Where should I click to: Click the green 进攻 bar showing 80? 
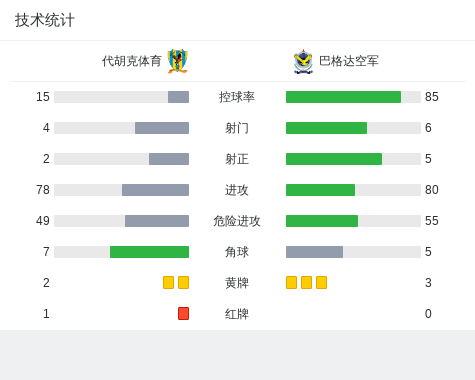(x=320, y=190)
